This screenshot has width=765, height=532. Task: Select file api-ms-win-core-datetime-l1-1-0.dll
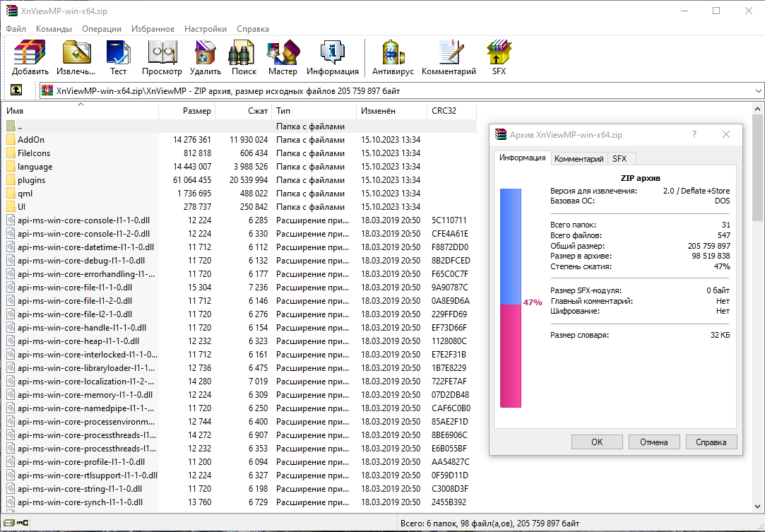[x=85, y=247]
